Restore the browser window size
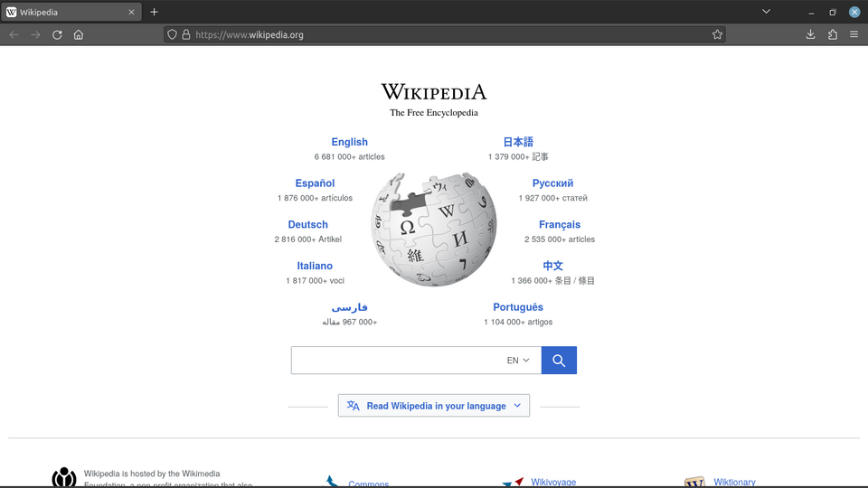868x488 pixels. click(x=833, y=12)
